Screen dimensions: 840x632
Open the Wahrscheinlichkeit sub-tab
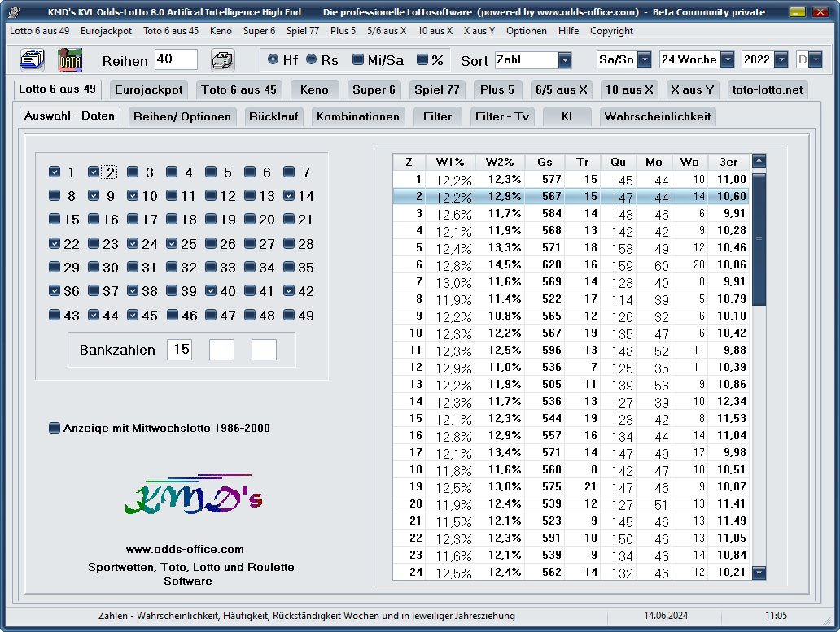(658, 116)
